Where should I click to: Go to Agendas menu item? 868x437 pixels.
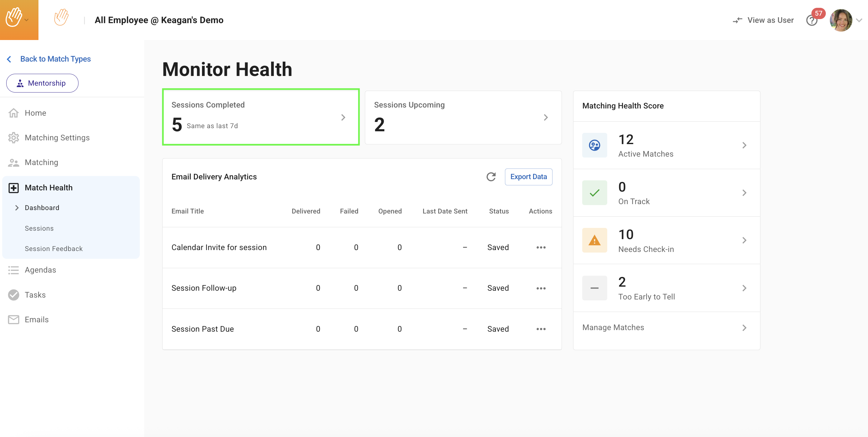[x=40, y=270]
